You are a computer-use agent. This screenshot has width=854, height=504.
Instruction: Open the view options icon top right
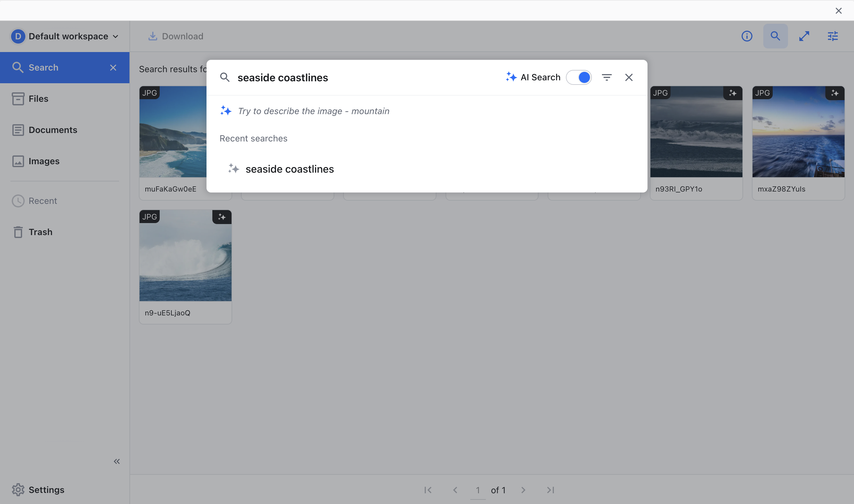(x=833, y=36)
